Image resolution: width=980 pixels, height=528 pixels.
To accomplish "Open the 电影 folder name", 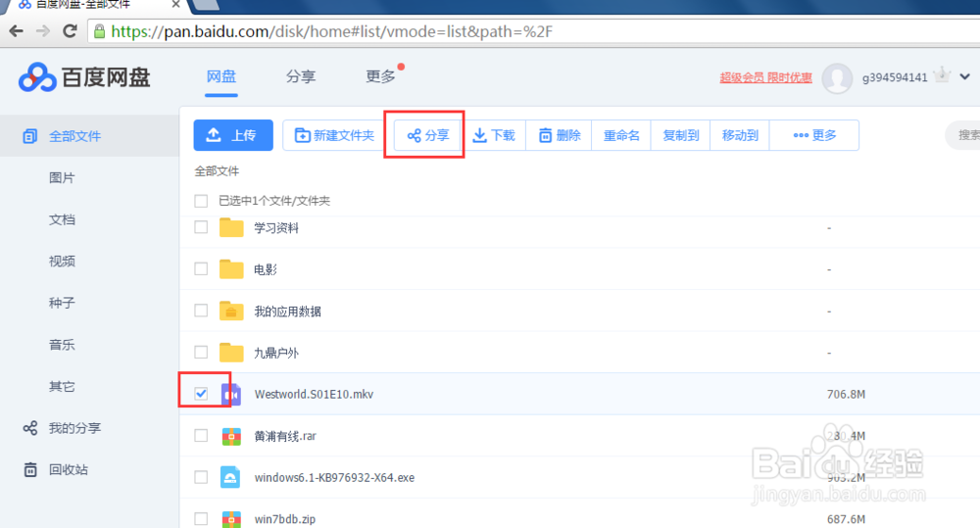I will pyautogui.click(x=265, y=269).
